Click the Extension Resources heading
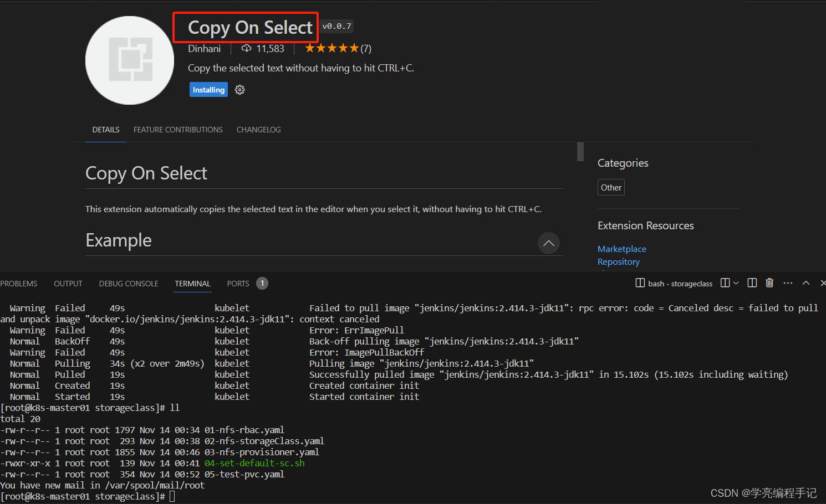 (x=646, y=225)
